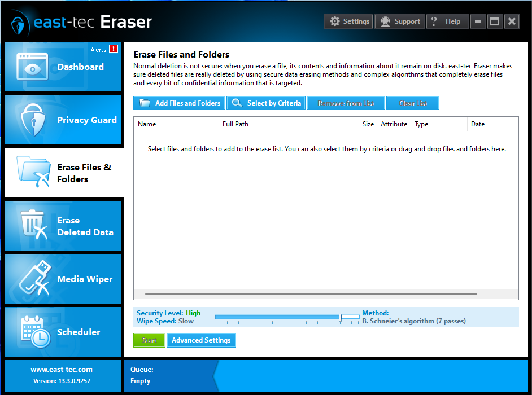Select the Privacy Guard padlock icon
This screenshot has width=532, height=395.
pyautogui.click(x=33, y=120)
